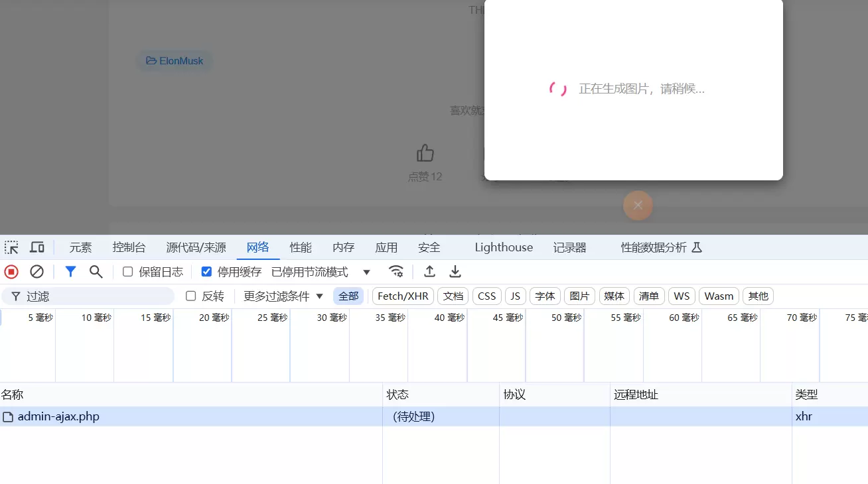The image size is (868, 484).
Task: Select the admin-ajax.php request row
Action: tap(434, 417)
